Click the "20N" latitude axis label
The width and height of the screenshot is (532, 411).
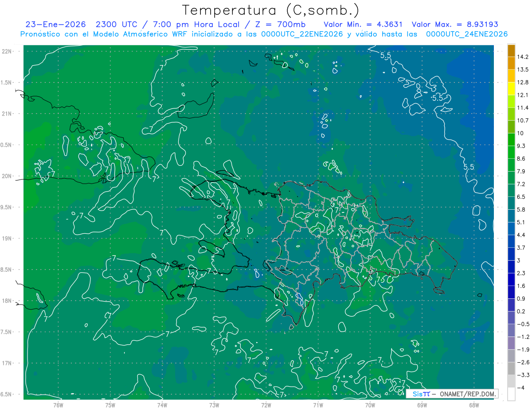pos(8,176)
